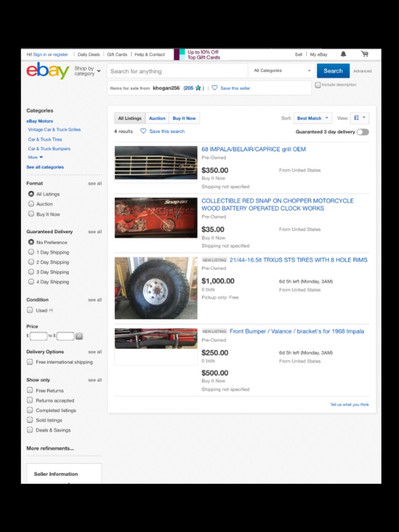Check the Deals & Savings filter
The width and height of the screenshot is (399, 532).
[30, 430]
